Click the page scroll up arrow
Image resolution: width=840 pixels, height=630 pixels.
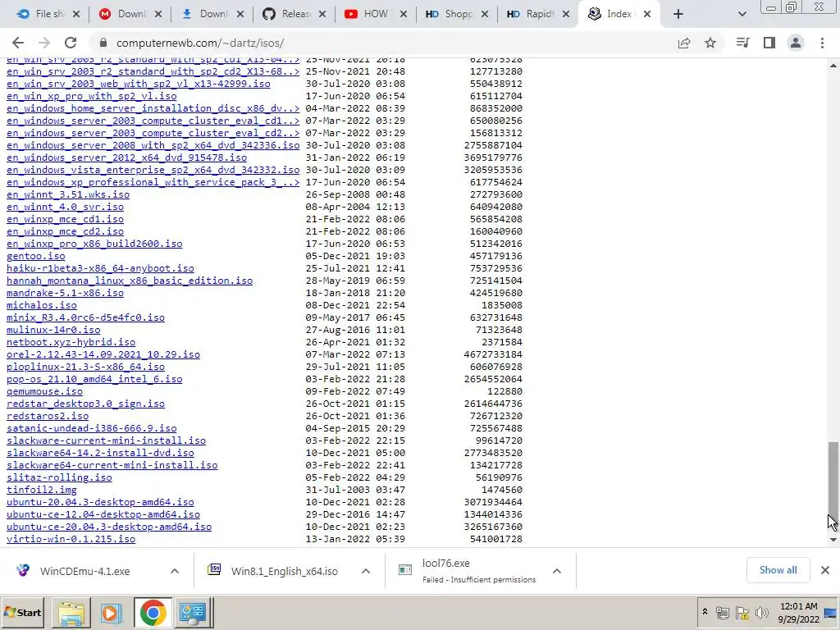tap(833, 66)
